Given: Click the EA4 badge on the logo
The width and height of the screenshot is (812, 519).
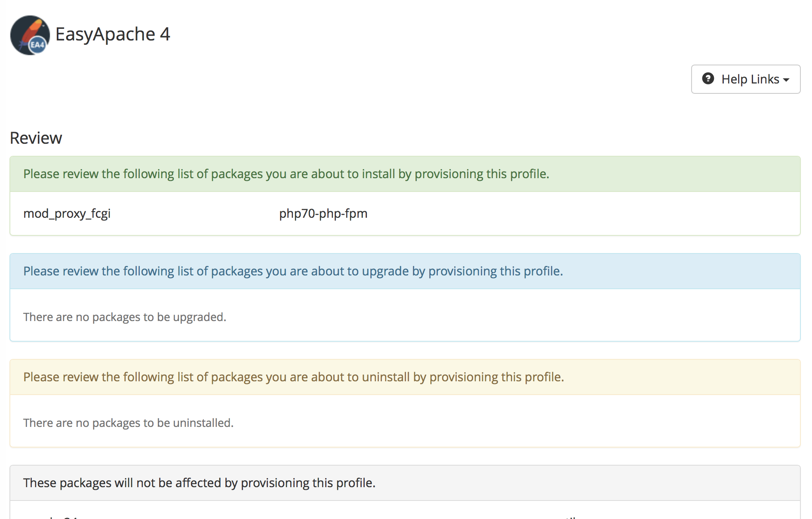Looking at the screenshot, I should (x=37, y=45).
